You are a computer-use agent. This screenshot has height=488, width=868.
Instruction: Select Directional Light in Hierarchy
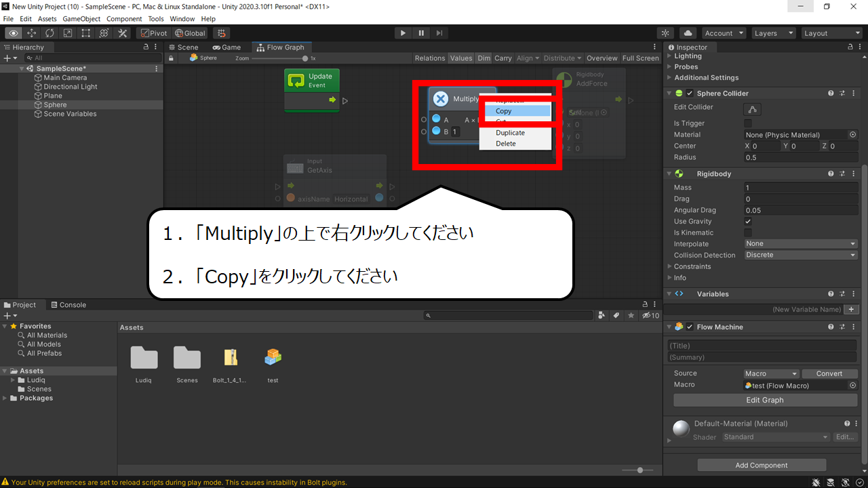(71, 87)
